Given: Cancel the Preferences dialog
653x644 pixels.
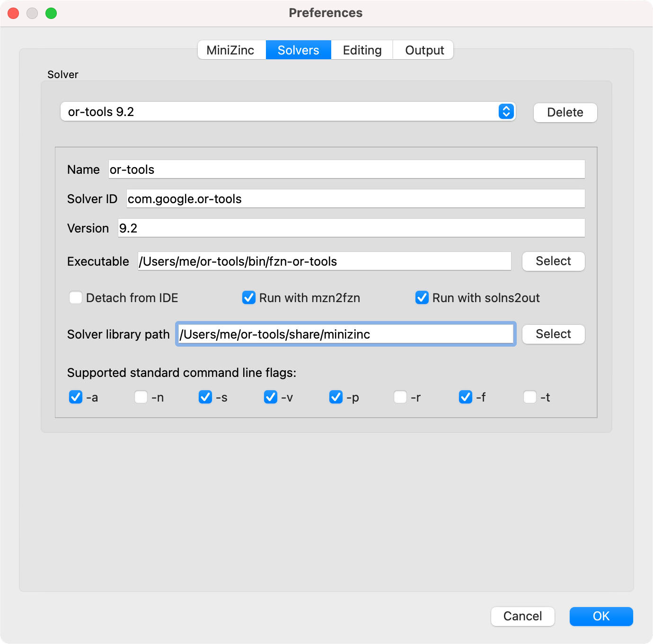Looking at the screenshot, I should tap(522, 617).
